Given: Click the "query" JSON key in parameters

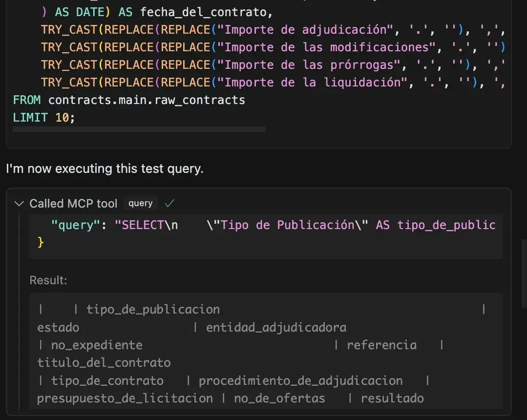Looking at the screenshot, I should coord(75,225).
